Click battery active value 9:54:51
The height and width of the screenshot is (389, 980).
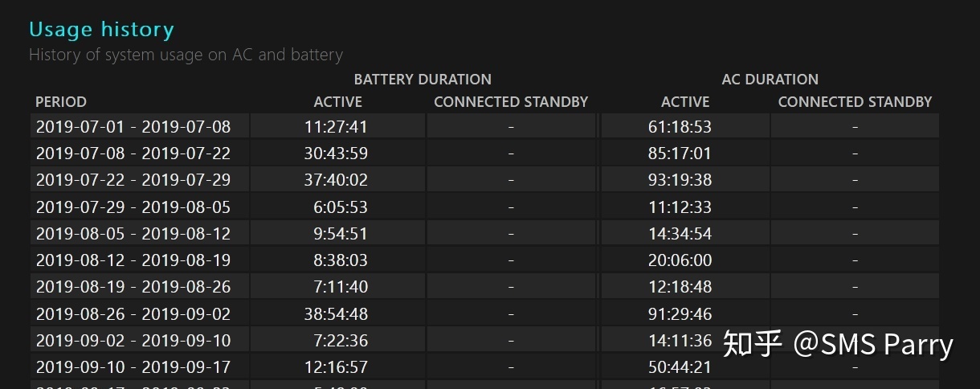tap(341, 234)
